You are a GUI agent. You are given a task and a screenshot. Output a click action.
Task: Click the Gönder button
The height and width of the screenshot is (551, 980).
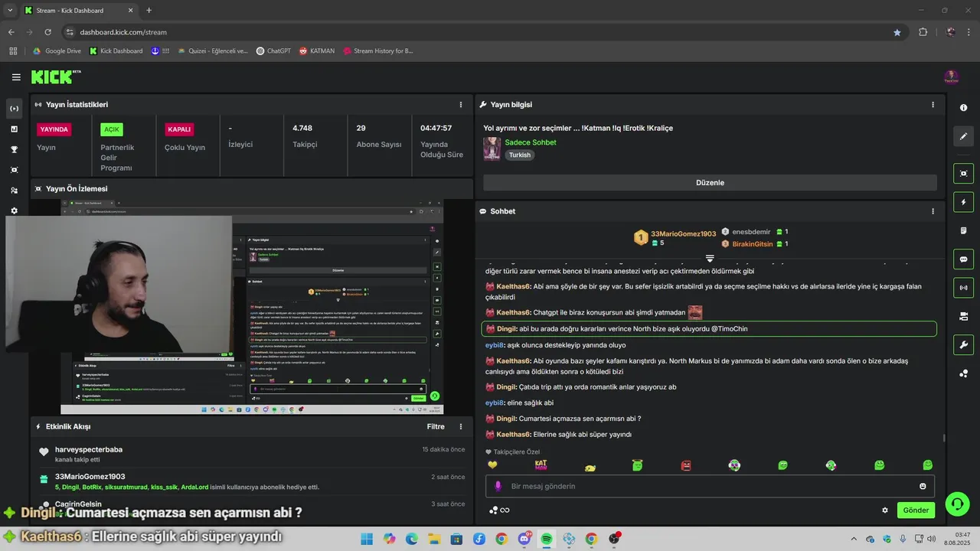(x=916, y=510)
